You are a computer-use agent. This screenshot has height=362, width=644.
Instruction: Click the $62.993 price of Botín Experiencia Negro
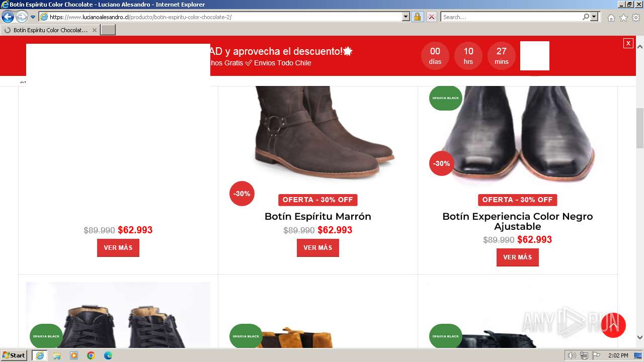click(535, 239)
